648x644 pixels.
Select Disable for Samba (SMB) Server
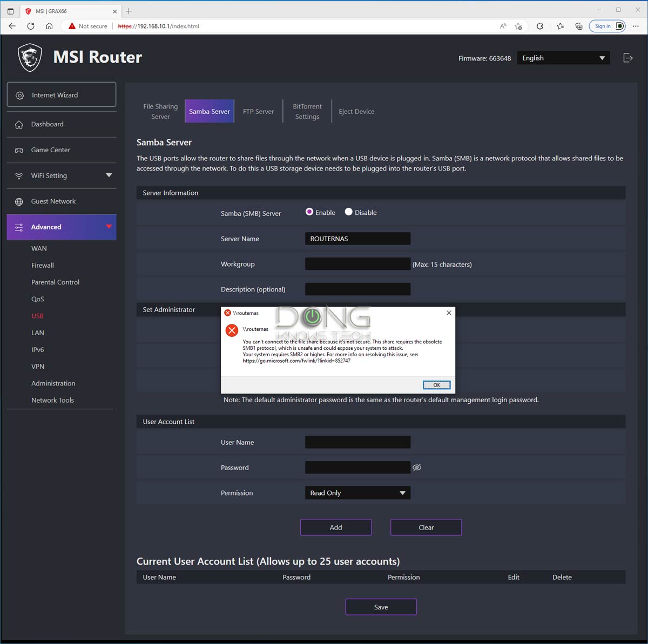(x=349, y=212)
